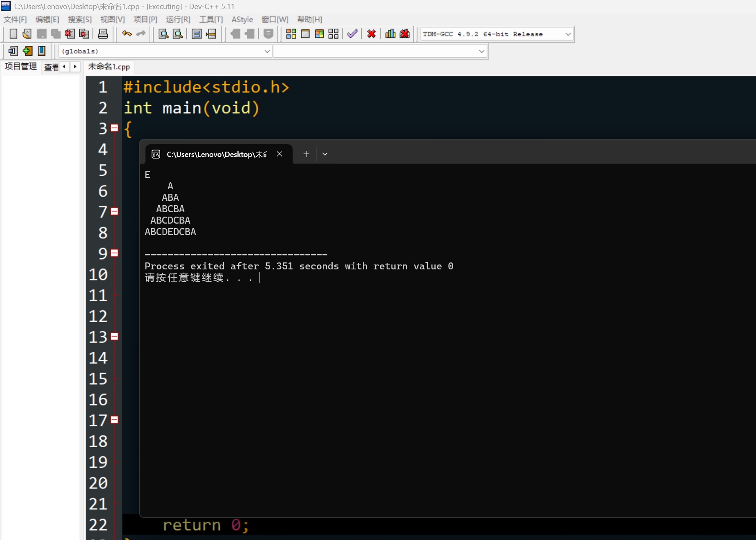
Task: Collapse code fold at line 7
Action: pyautogui.click(x=114, y=212)
